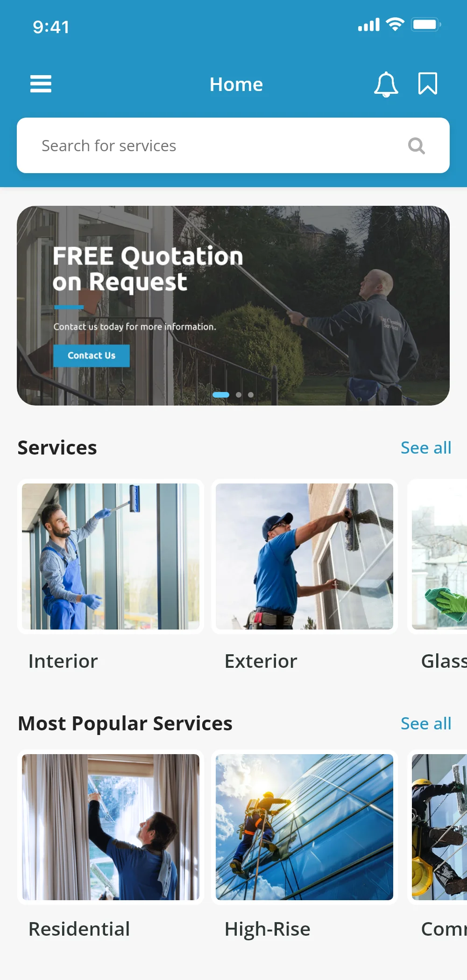Tap the cellular signal icon
The height and width of the screenshot is (980, 467).
369,25
